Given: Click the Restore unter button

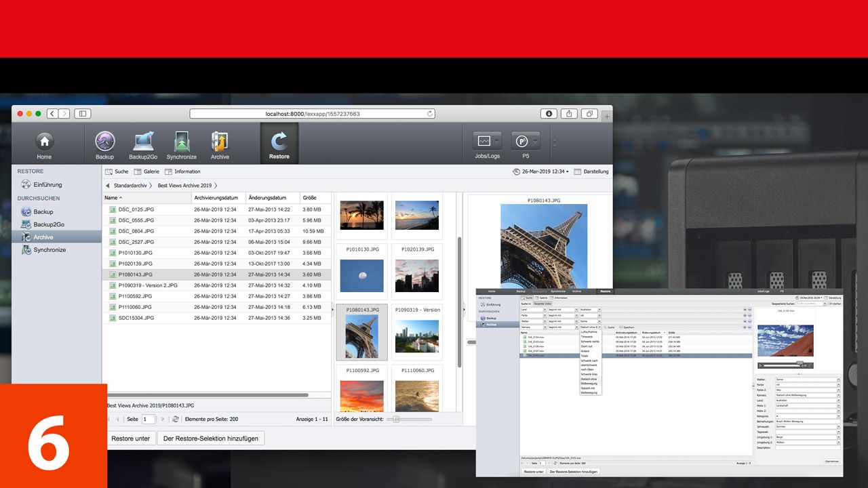Looking at the screenshot, I should [131, 439].
